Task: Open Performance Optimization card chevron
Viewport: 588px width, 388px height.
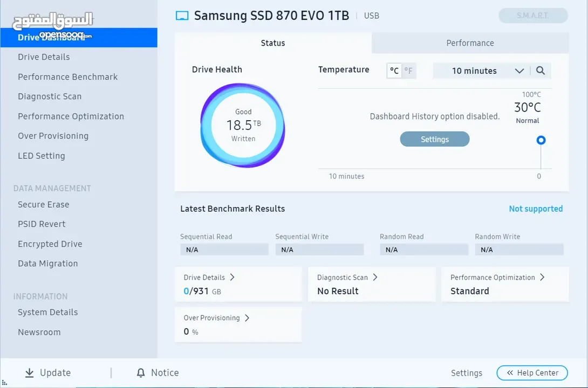Action: (x=542, y=277)
